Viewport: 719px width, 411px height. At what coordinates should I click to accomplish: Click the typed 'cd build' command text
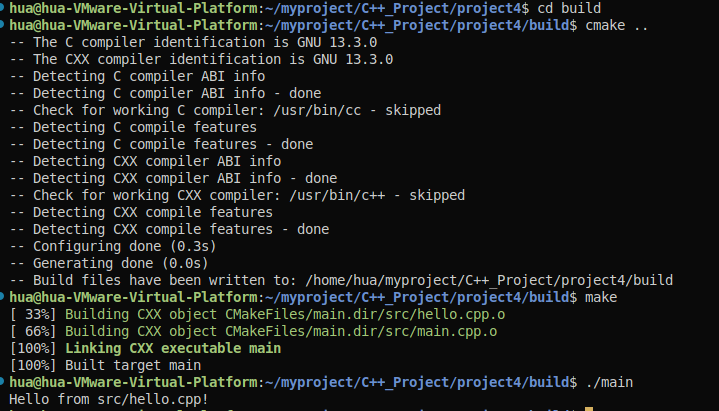click(569, 8)
